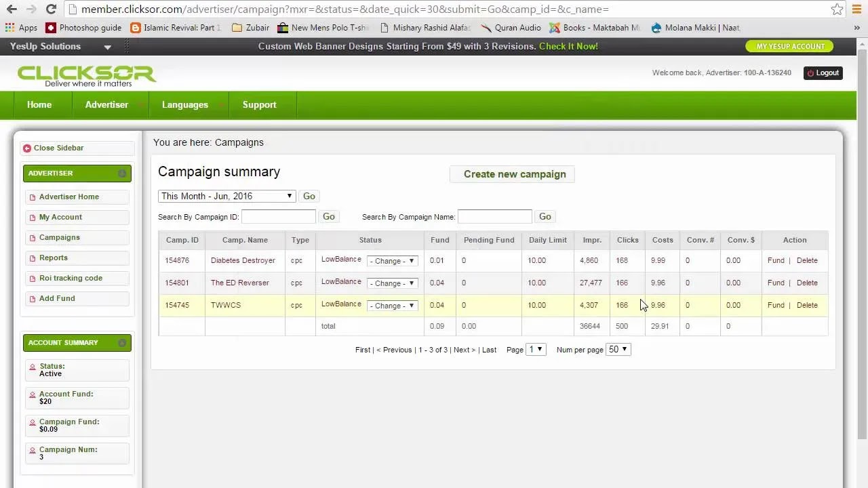Viewport: 868px width, 488px height.
Task: Open the Advertiser menu
Action: (x=106, y=105)
